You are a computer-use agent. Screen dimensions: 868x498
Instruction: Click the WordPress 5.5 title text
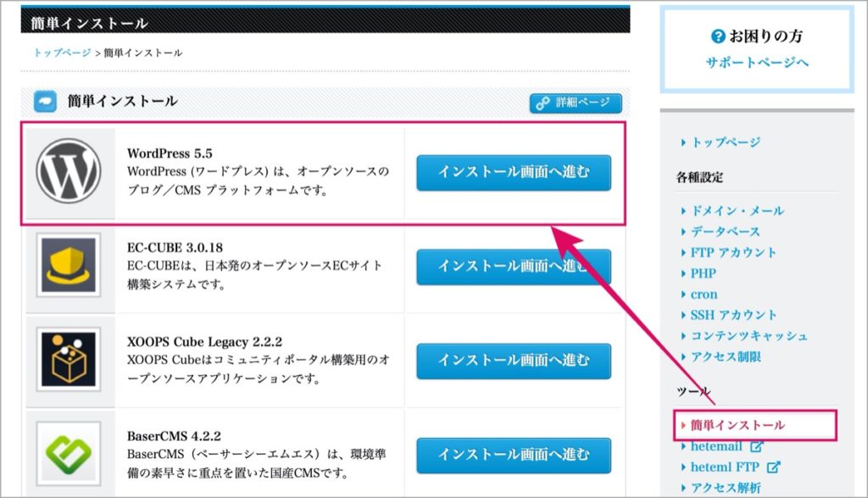pyautogui.click(x=170, y=153)
